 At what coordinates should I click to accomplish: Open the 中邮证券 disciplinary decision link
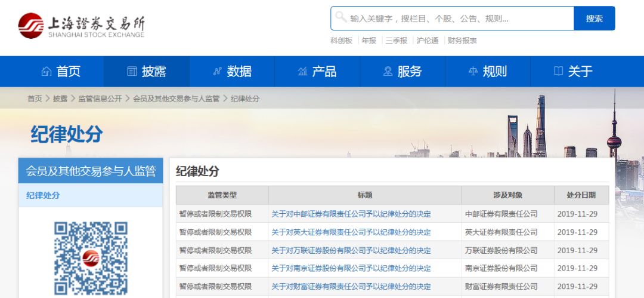[351, 214]
